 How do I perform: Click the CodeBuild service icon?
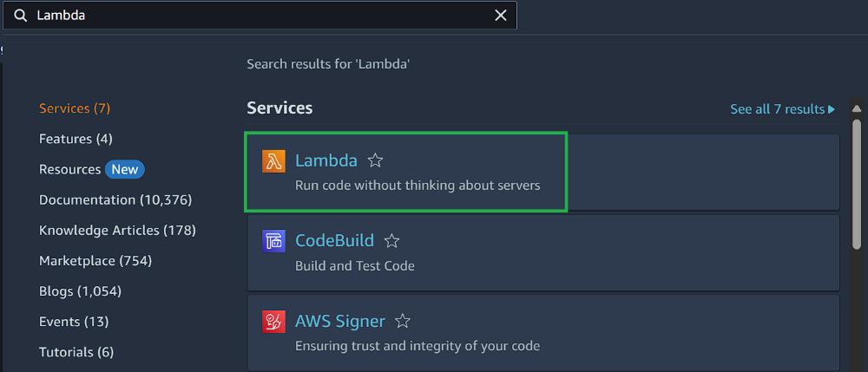tap(273, 241)
